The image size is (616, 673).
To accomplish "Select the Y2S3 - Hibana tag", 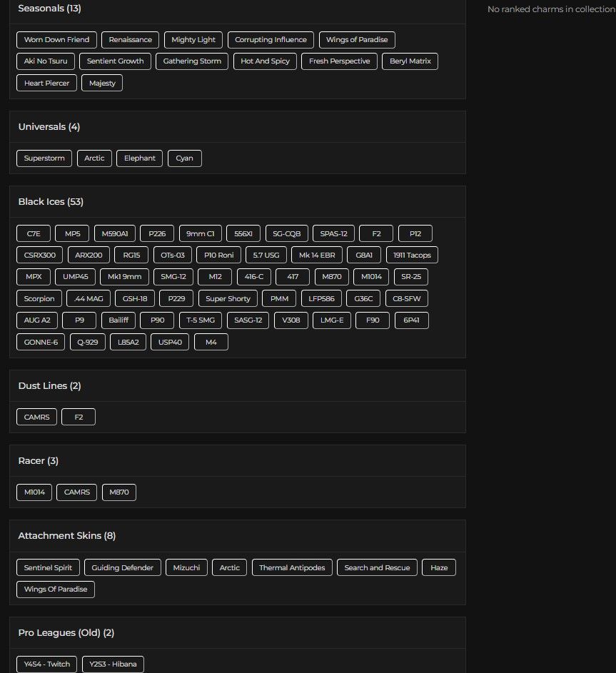I will pos(113,664).
